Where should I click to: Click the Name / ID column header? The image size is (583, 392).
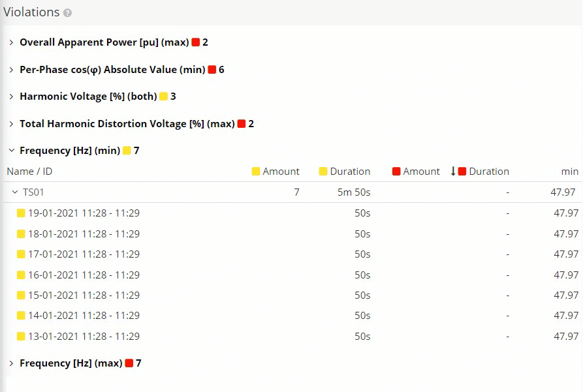coord(29,172)
